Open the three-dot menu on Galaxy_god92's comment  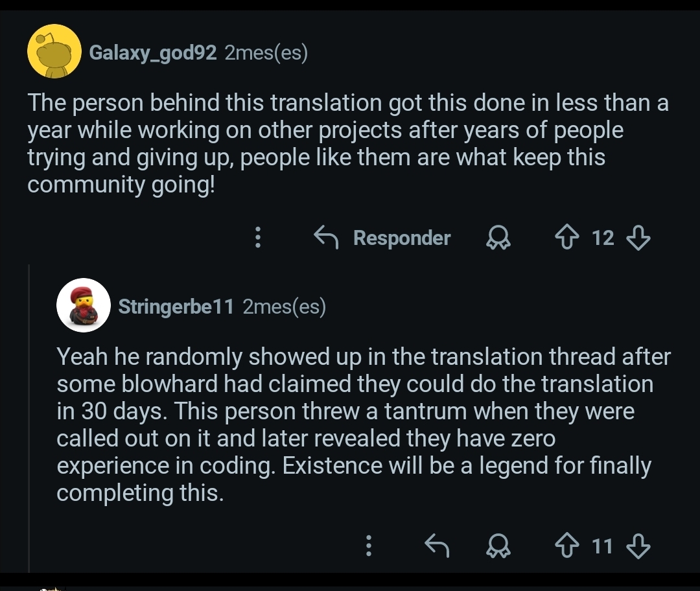point(258,238)
